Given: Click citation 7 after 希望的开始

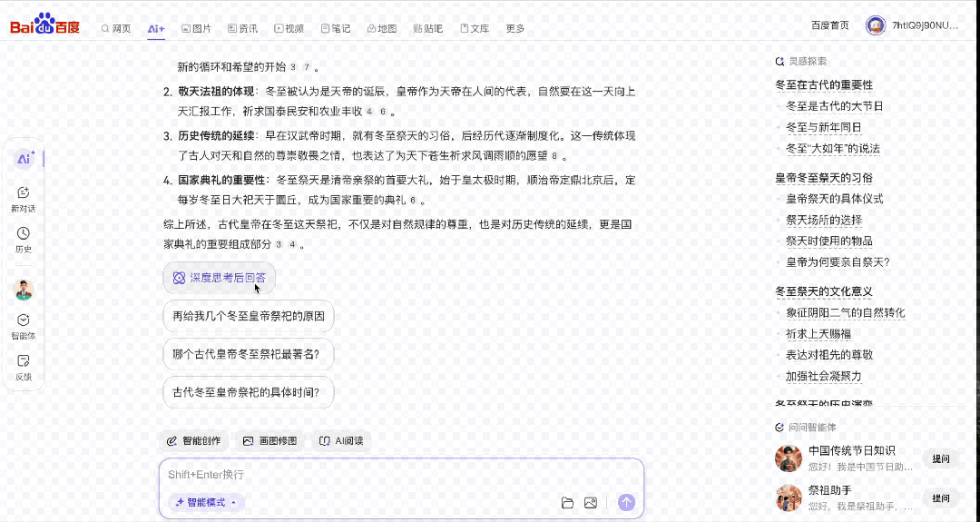Looking at the screenshot, I should [x=307, y=67].
